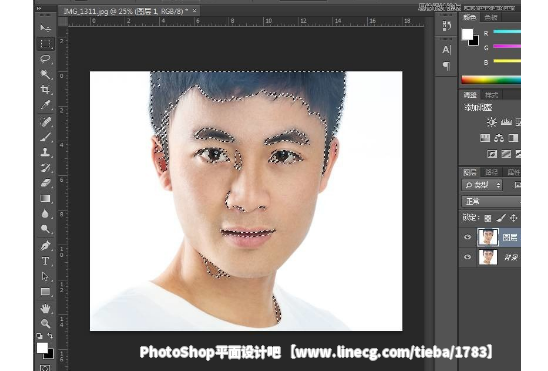Add a Hue/Saturation adjustment

pyautogui.click(x=485, y=138)
